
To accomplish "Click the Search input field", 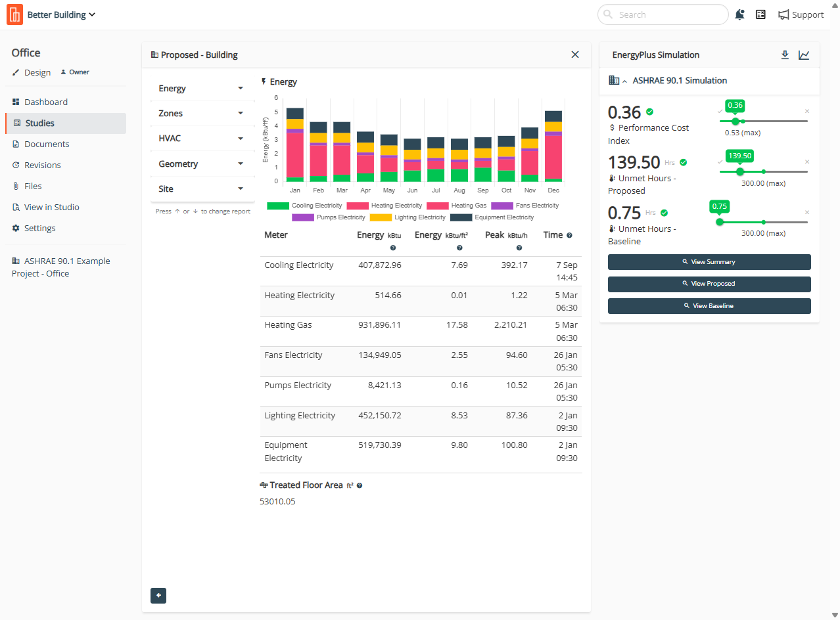I will (x=663, y=14).
